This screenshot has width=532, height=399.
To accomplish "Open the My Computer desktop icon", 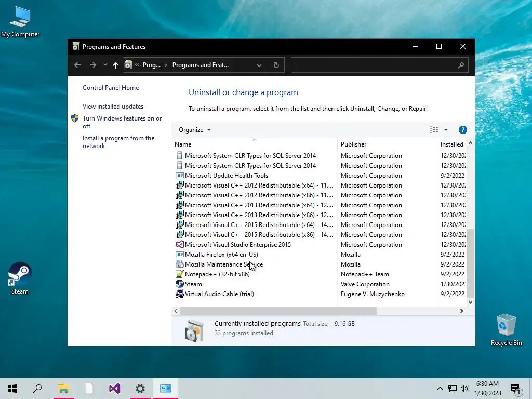I will pos(20,22).
